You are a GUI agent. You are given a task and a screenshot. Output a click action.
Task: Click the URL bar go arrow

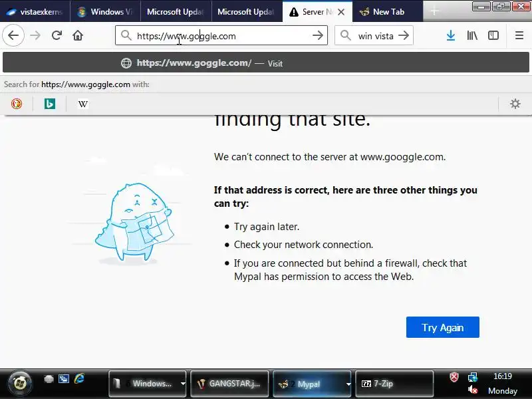318,35
